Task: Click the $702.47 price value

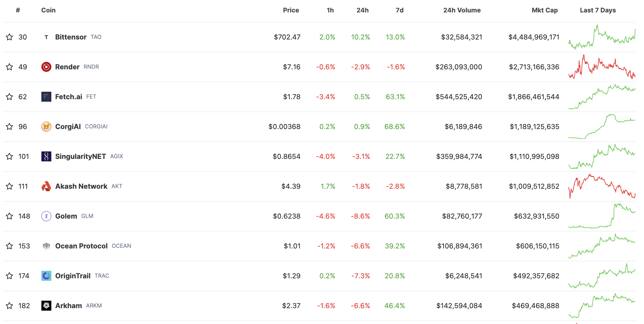Action: pyautogui.click(x=287, y=37)
